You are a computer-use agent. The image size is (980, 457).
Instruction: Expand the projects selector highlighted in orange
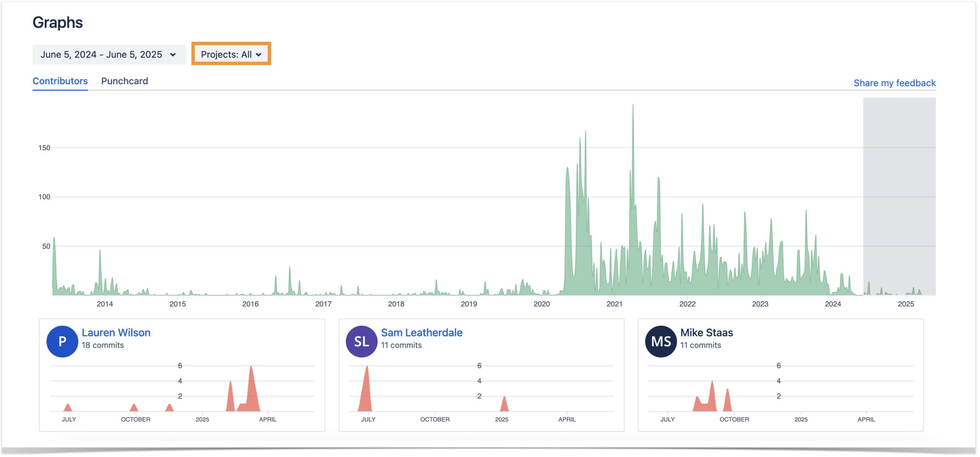click(x=231, y=54)
